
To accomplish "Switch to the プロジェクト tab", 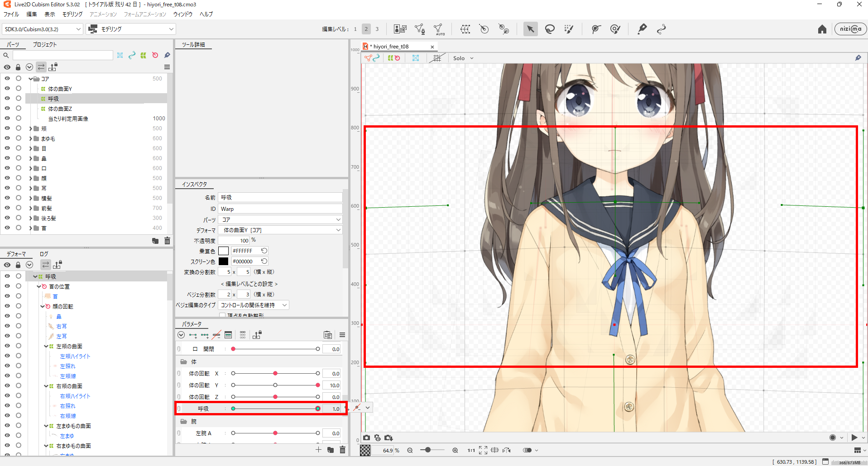I will coord(45,44).
